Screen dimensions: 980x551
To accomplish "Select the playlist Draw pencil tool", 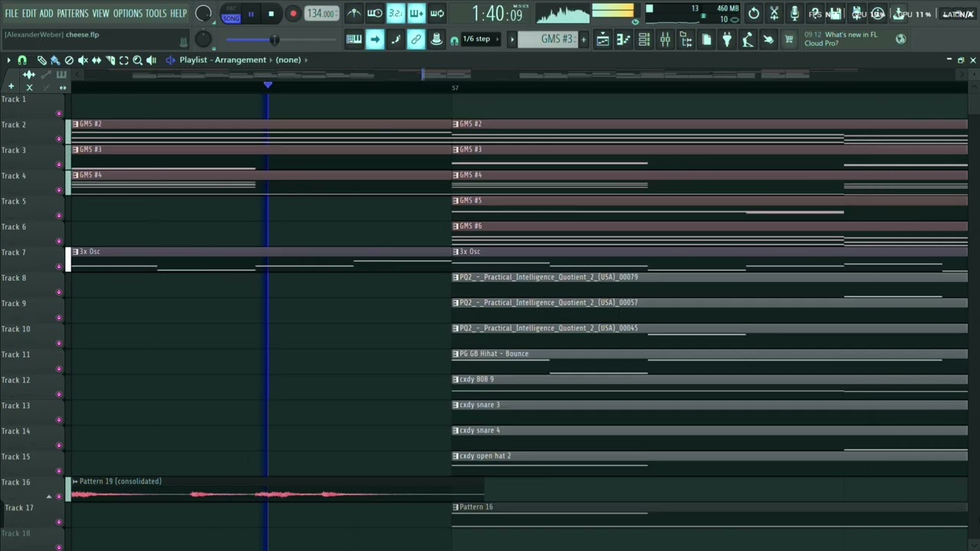I will point(41,60).
